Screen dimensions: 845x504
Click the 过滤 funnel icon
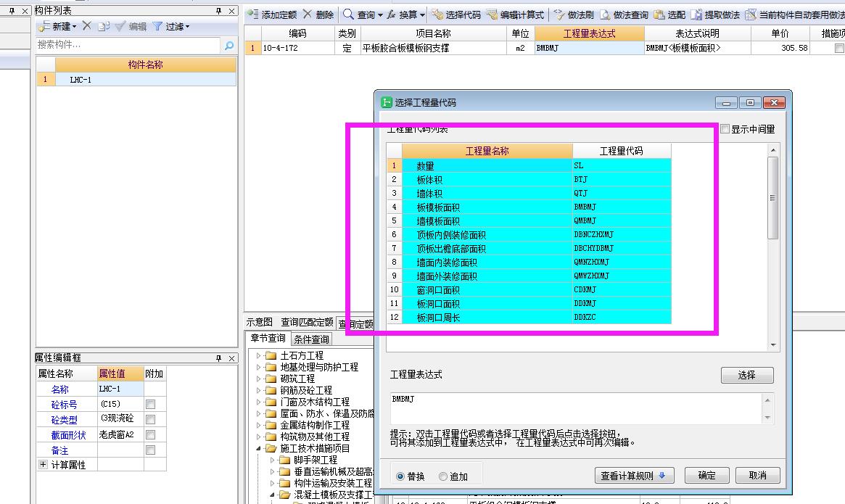coord(157,26)
